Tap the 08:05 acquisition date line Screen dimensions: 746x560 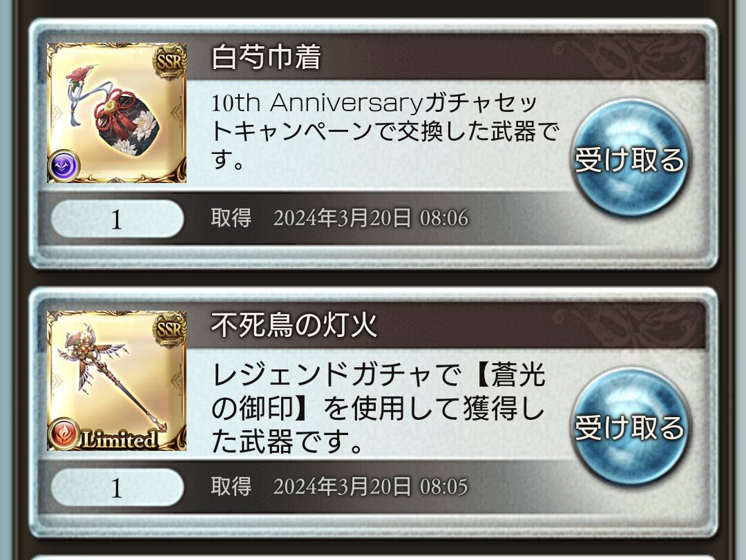(x=371, y=486)
